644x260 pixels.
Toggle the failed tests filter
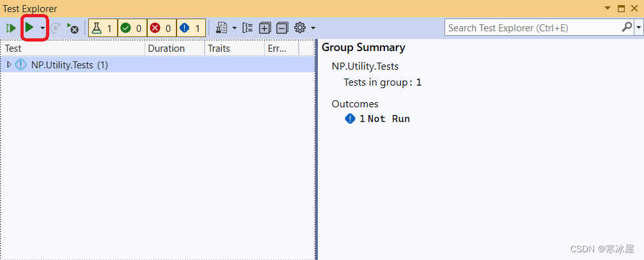(x=162, y=28)
